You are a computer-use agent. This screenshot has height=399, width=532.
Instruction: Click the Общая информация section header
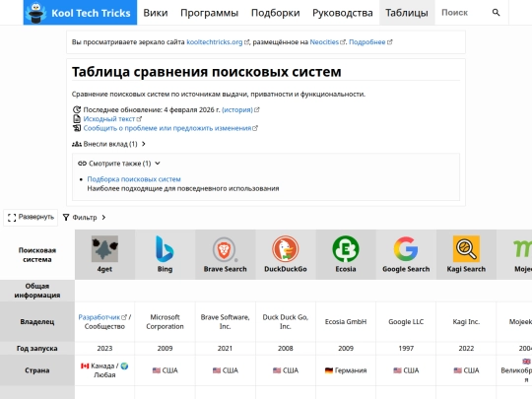37,291
